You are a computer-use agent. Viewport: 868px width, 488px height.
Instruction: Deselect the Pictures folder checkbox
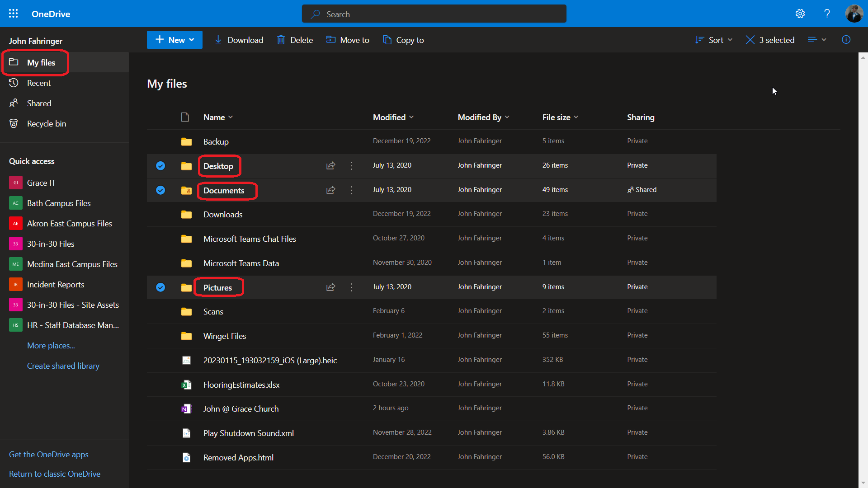(x=160, y=287)
